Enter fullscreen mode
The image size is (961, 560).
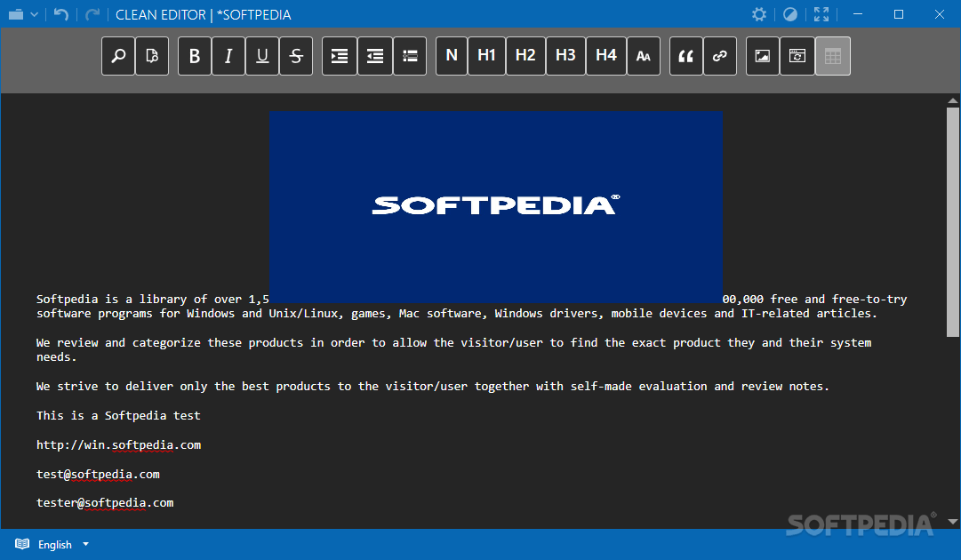coord(821,14)
